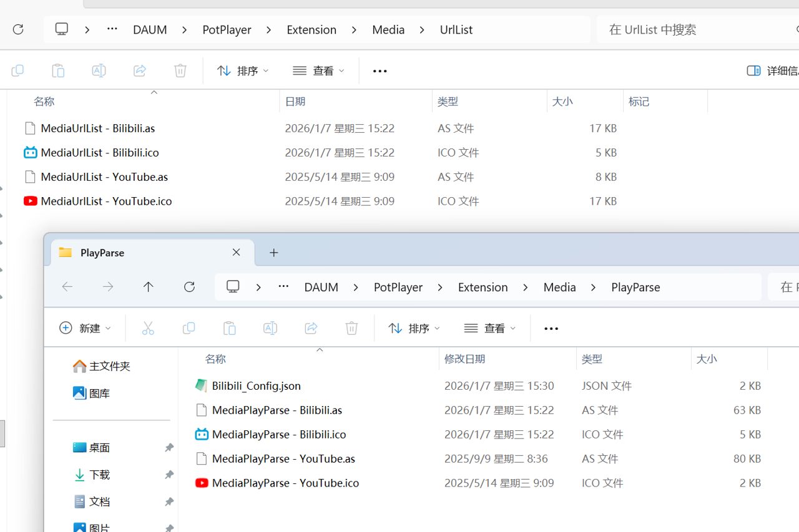This screenshot has width=799, height=532.
Task: Click the Delete trash icon in UrlList toolbar
Action: (180, 70)
